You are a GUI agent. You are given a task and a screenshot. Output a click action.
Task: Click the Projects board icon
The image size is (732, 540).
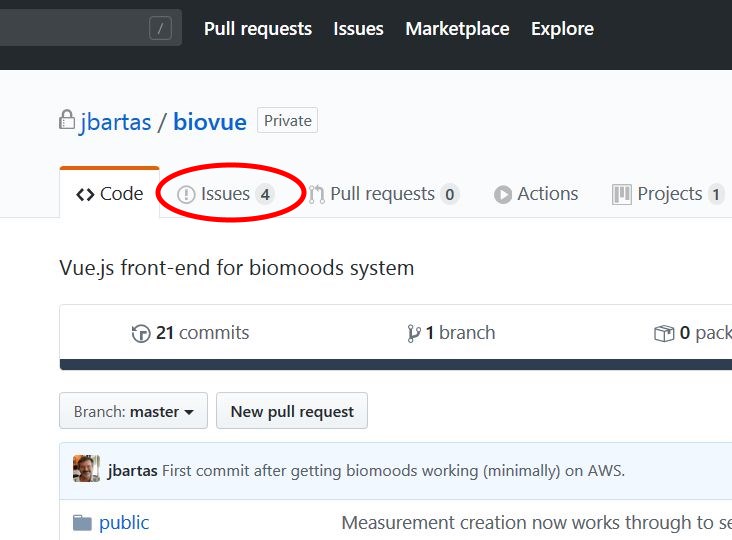[x=621, y=194]
